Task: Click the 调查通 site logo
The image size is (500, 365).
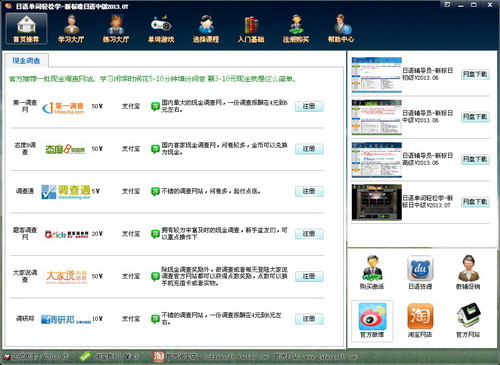Action: (x=66, y=192)
